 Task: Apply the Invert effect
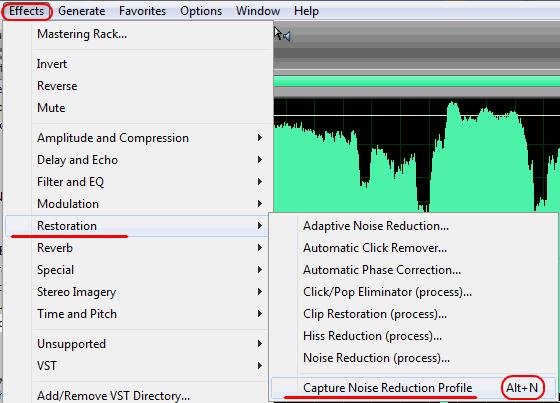tap(136, 64)
